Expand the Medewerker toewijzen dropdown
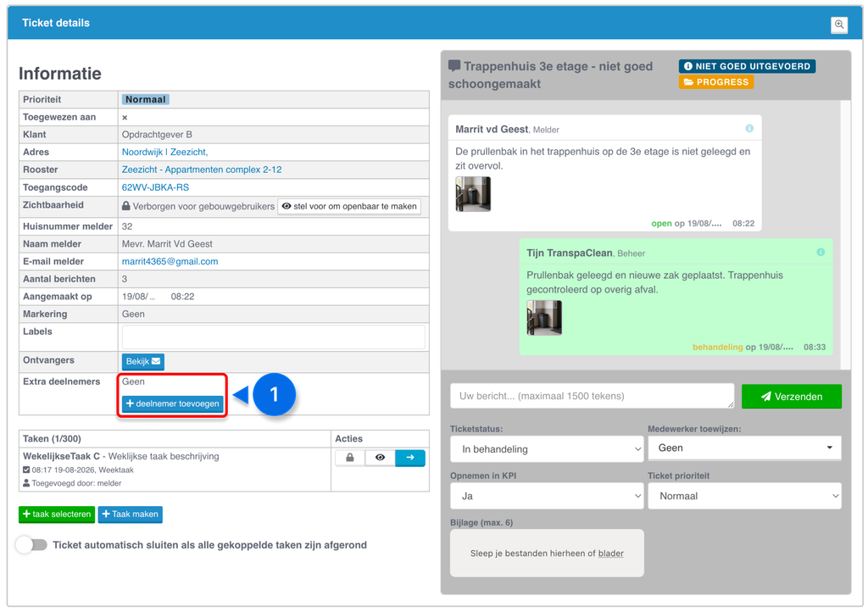This screenshot has width=868, height=612. tap(744, 448)
